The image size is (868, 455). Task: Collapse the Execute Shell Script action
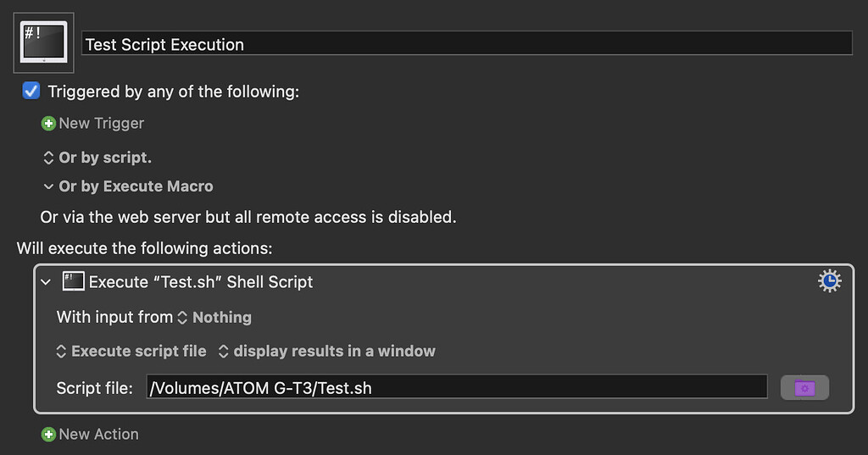click(46, 282)
